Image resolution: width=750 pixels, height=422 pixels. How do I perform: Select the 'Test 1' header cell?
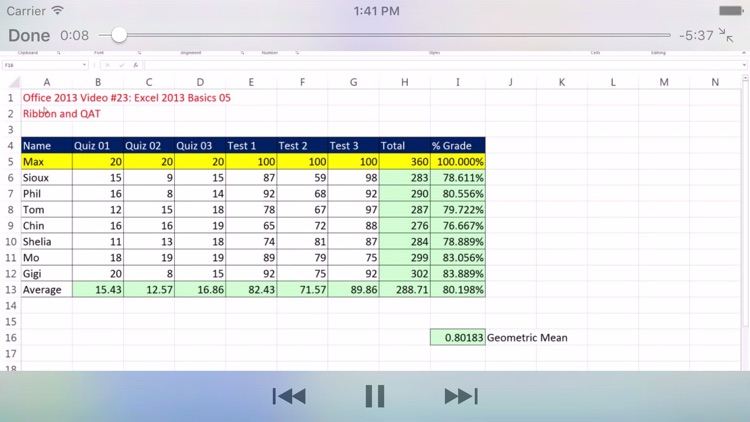tap(251, 145)
